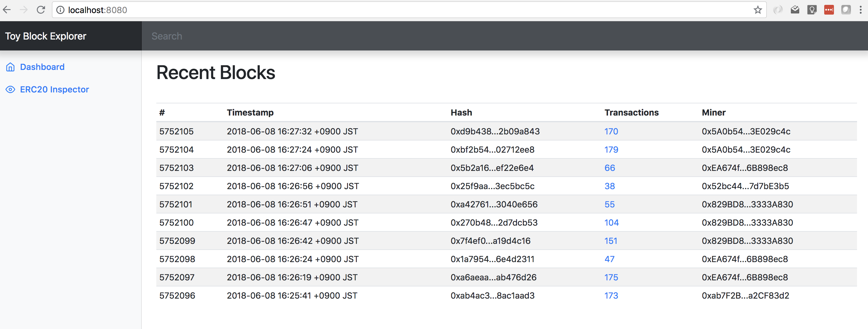Focus the Search input field
This screenshot has width=868, height=329.
point(404,36)
